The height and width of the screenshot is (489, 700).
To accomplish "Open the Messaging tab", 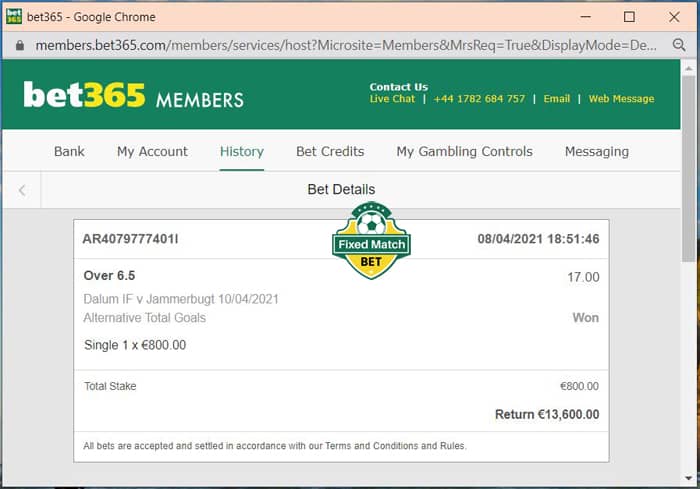I will 597,151.
